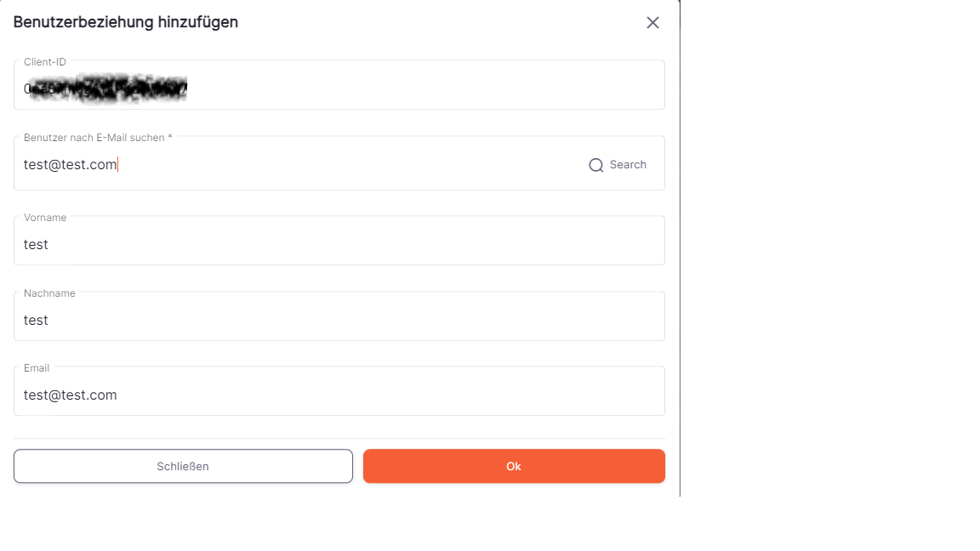Select the Vorname input field
The width and height of the screenshot is (980, 551).
(339, 241)
